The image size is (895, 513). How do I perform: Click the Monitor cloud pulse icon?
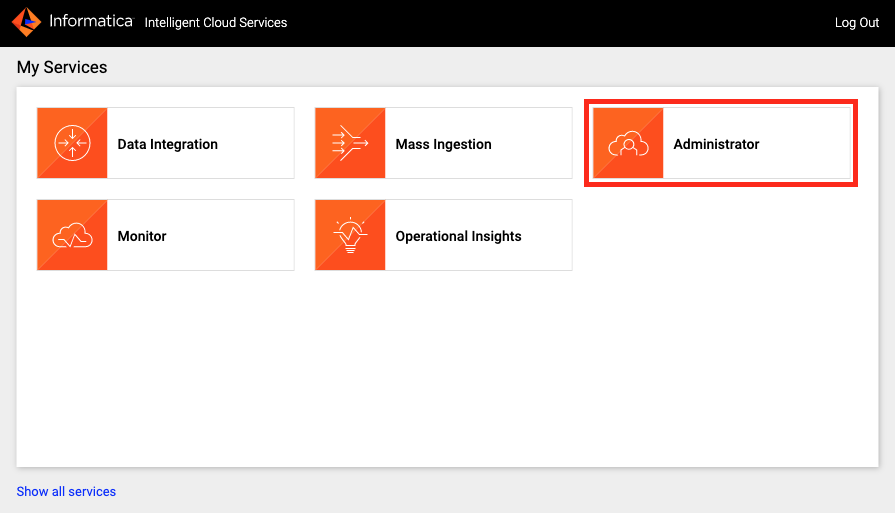[72, 236]
